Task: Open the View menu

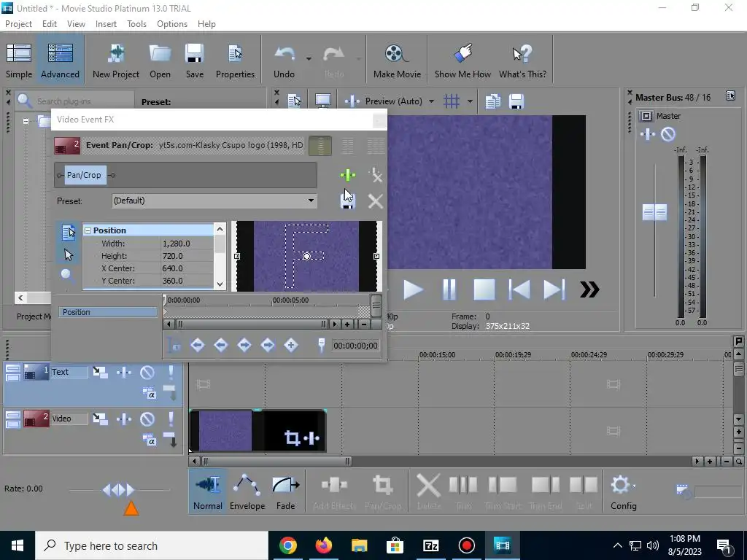Action: (x=76, y=24)
